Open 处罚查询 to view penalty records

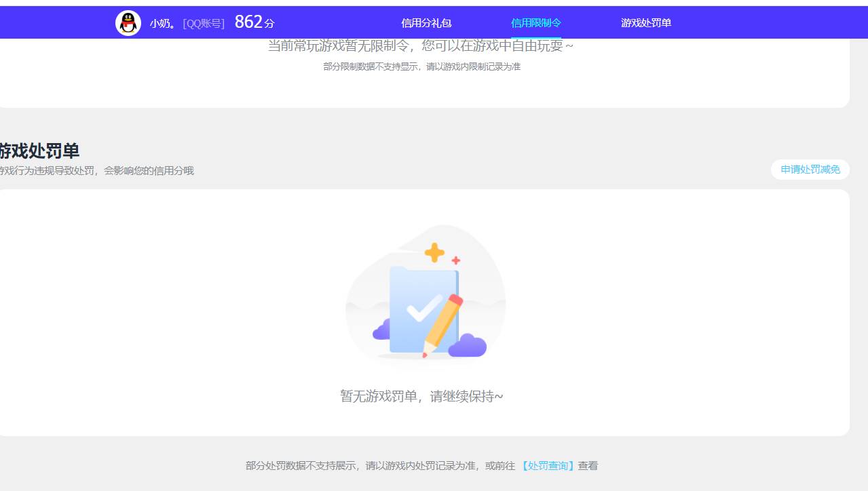tap(547, 465)
